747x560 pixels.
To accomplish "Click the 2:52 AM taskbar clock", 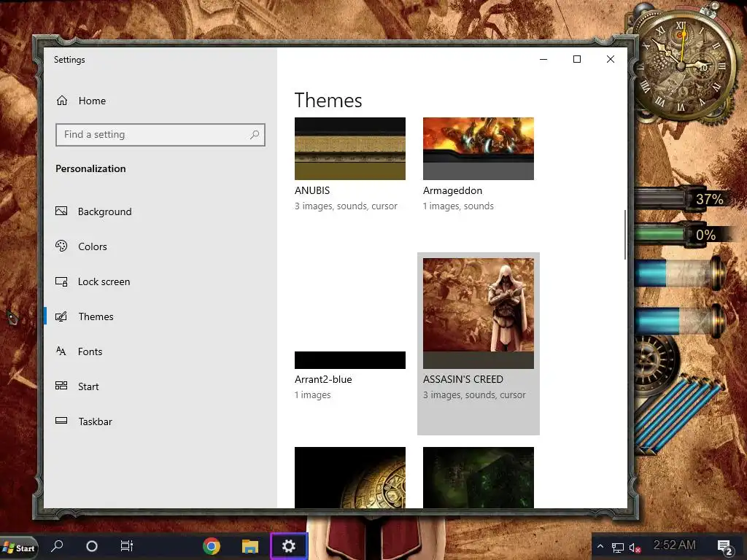I will (x=675, y=545).
